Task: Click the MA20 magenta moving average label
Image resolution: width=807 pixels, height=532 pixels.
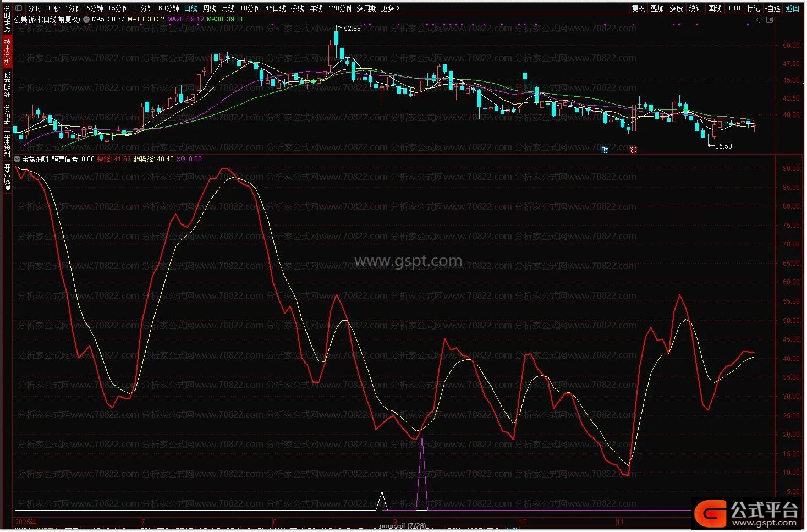Action: (x=185, y=19)
